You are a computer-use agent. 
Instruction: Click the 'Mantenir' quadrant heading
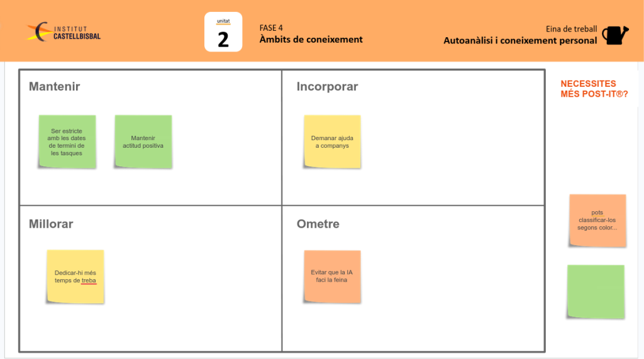coord(55,87)
